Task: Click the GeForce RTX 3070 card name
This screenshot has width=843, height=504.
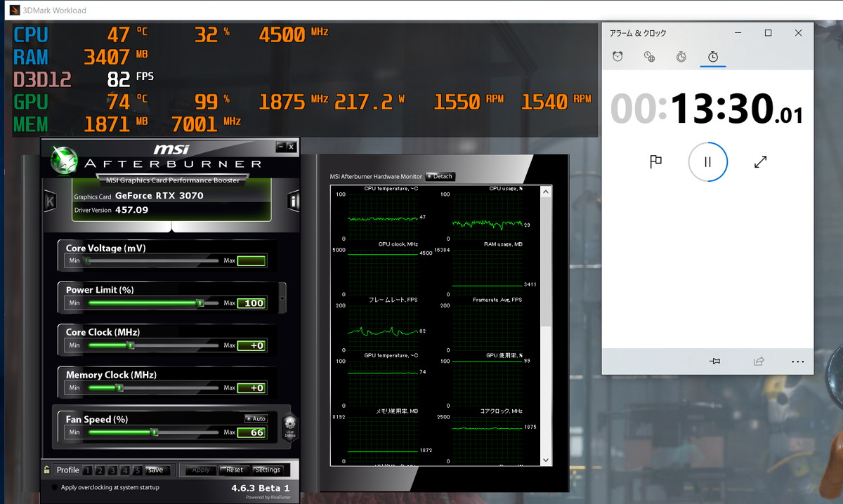Action: (x=159, y=196)
